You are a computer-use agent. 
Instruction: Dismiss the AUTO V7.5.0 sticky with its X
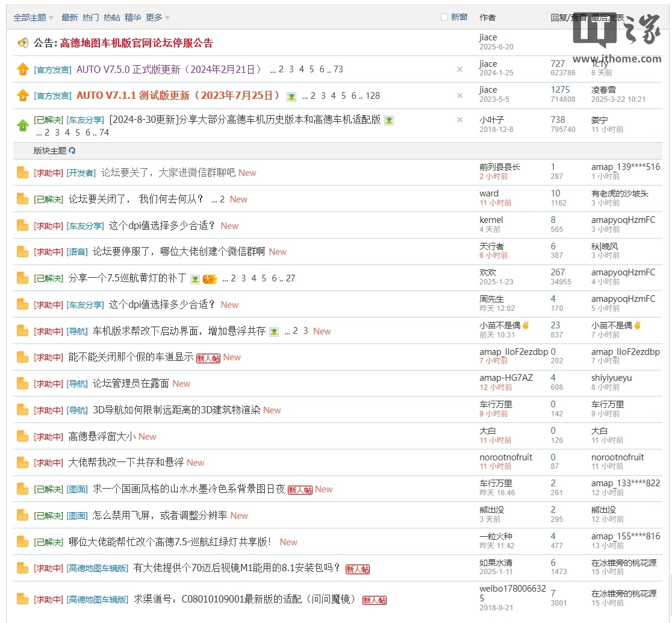coord(459,70)
